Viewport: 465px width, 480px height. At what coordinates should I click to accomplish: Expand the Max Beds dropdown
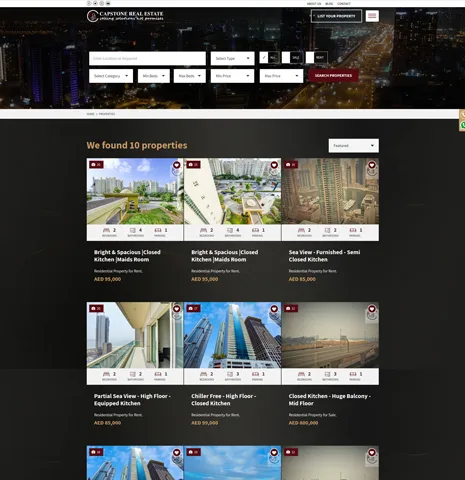[190, 76]
